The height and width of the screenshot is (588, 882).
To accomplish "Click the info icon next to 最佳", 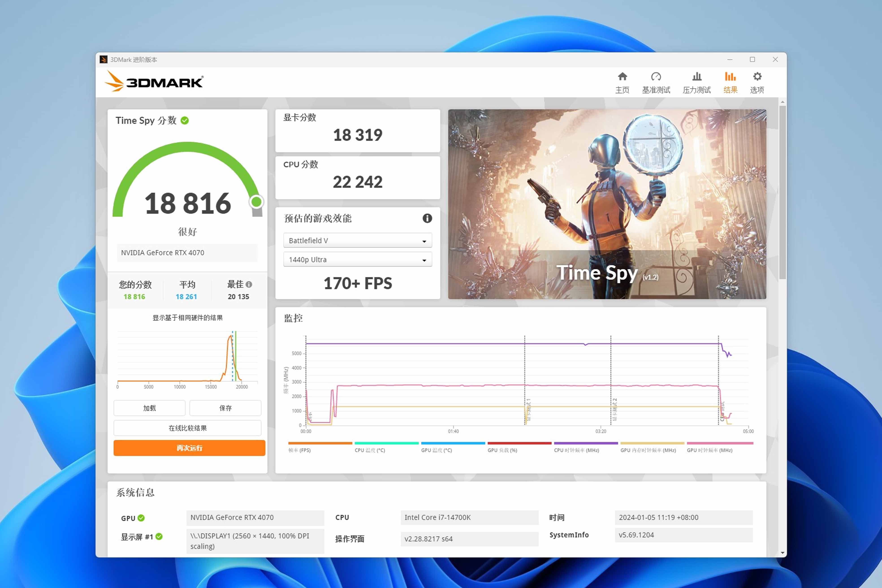I will [x=249, y=285].
